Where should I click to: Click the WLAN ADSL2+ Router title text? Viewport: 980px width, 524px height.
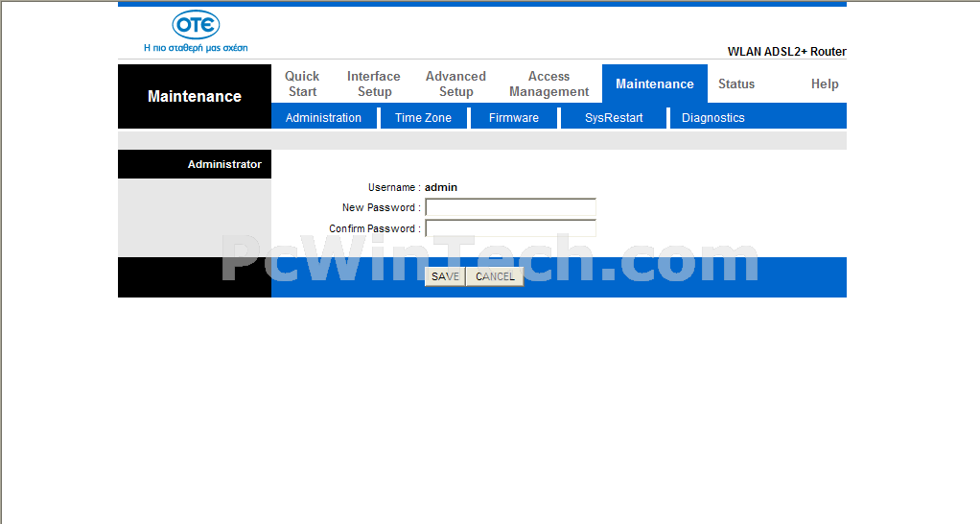point(786,52)
